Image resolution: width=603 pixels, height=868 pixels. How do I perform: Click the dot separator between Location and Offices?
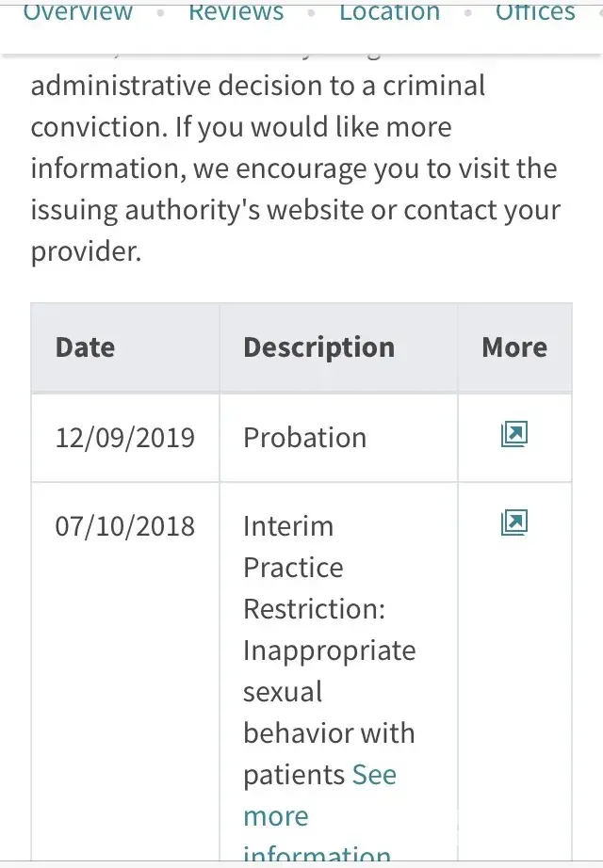pyautogui.click(x=467, y=13)
